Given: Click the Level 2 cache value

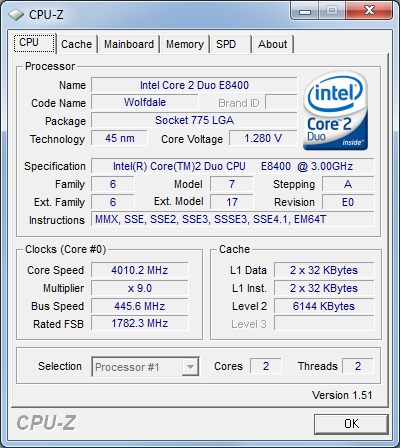Looking at the screenshot, I should 324,306.
